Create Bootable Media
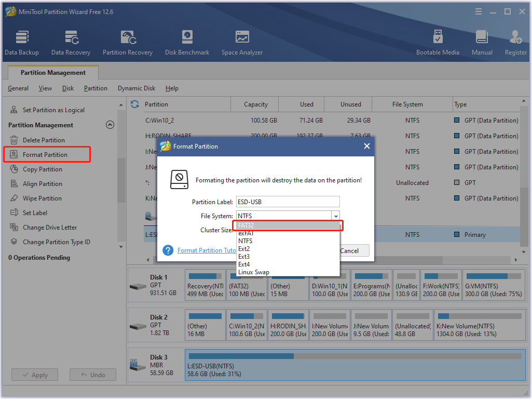The image size is (532, 399). (438, 43)
